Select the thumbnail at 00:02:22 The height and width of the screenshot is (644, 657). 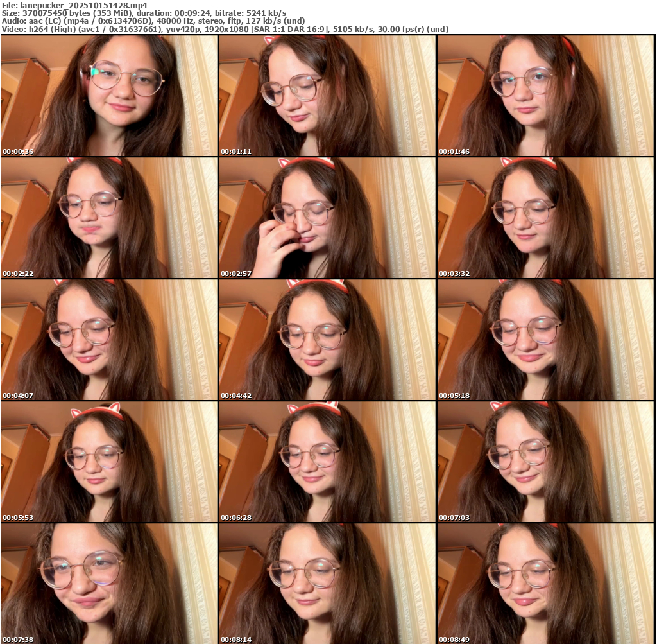(109, 218)
